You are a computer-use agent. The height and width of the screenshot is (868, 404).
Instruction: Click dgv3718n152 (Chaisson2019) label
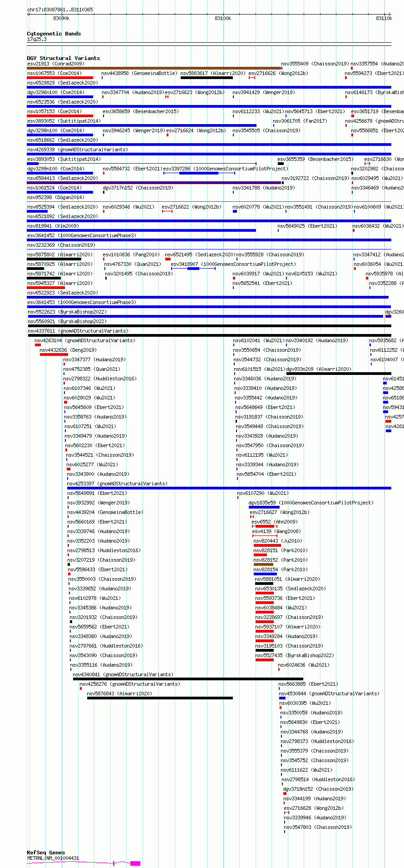pyautogui.click(x=318, y=789)
